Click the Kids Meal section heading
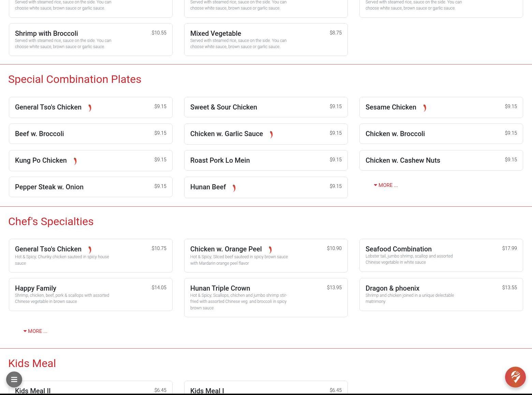 click(32, 363)
